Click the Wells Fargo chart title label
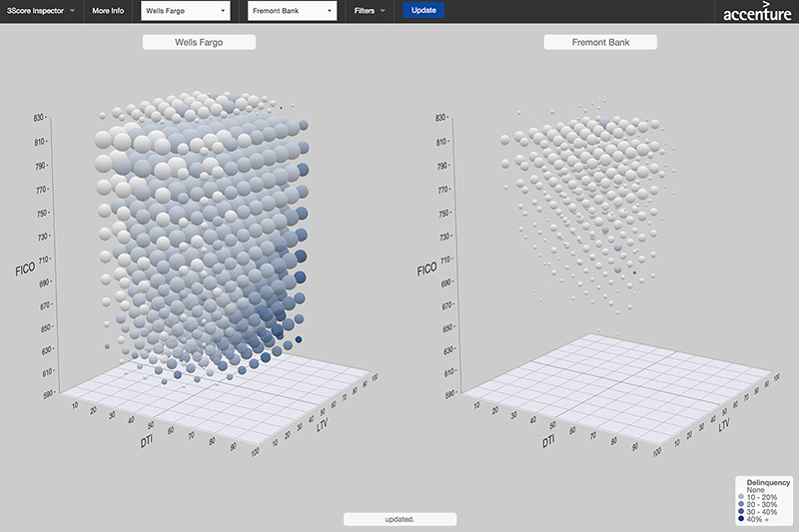Screen dimensions: 799x532 click(199, 43)
